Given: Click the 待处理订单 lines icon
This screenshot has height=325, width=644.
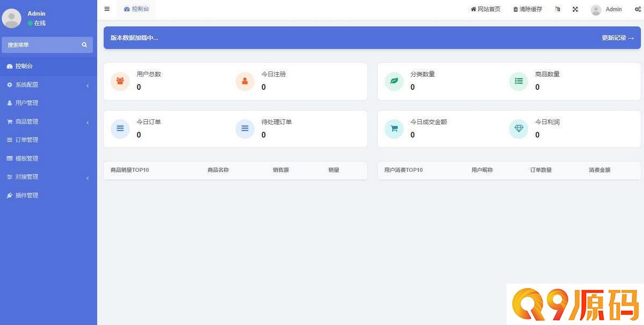Looking at the screenshot, I should click(x=245, y=129).
